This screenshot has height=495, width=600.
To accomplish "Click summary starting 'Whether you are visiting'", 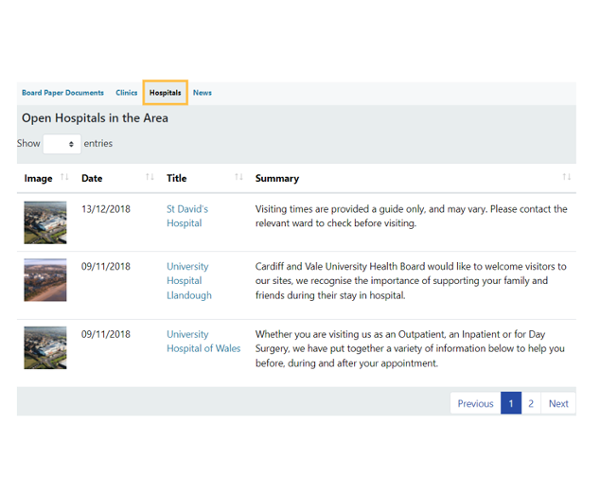I will (410, 348).
